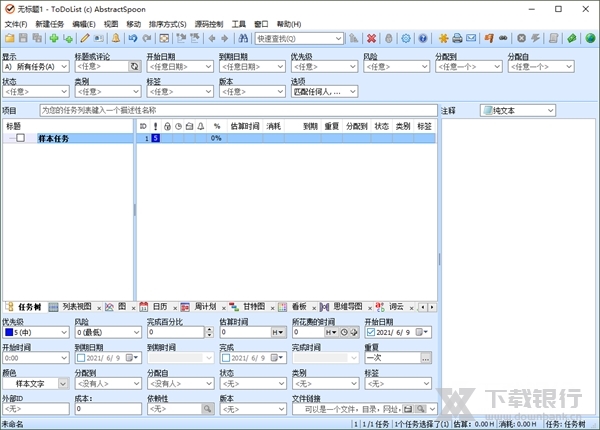Screen dimensions: 600x430
Task: Add a new task with the green plus icon
Action: (54, 38)
